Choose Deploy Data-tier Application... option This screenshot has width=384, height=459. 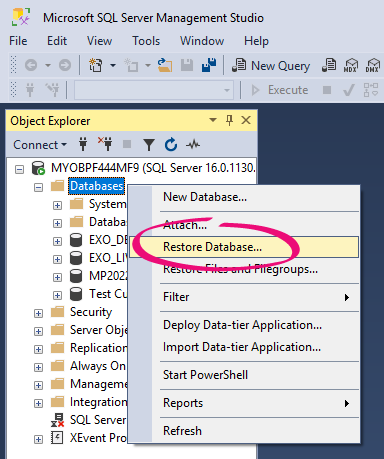(243, 325)
